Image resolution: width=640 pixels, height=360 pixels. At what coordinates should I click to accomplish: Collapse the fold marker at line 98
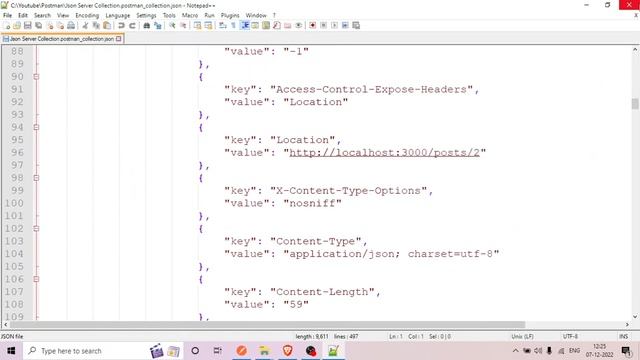pyautogui.click(x=36, y=178)
